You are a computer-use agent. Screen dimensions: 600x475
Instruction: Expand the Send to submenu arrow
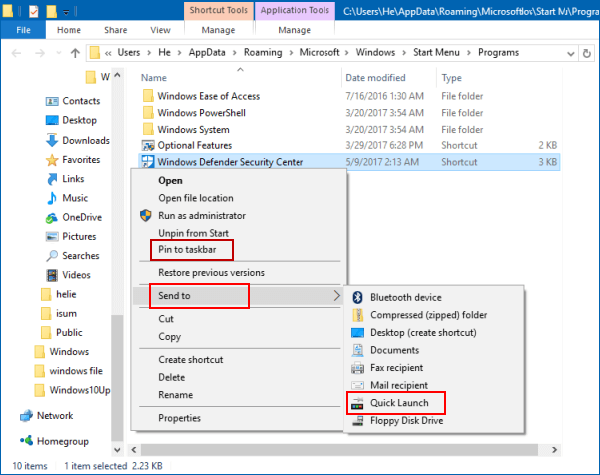[x=336, y=295]
